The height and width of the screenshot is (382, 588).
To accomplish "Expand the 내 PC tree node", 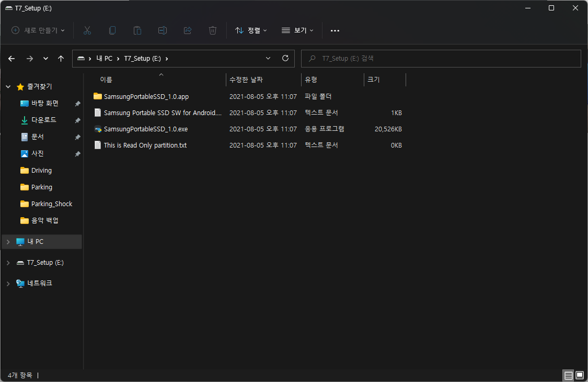I will [8, 242].
